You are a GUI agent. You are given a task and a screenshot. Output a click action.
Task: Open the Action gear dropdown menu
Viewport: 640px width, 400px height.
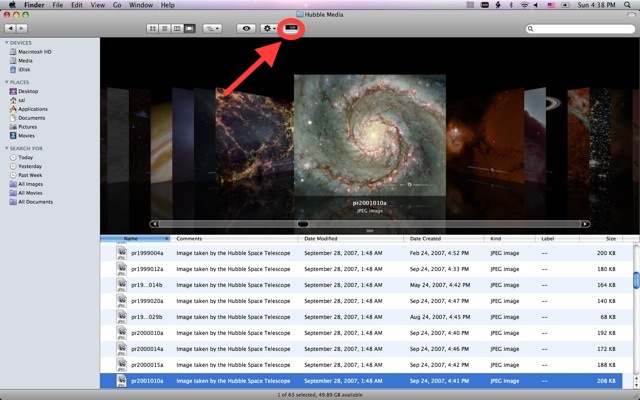[x=269, y=29]
